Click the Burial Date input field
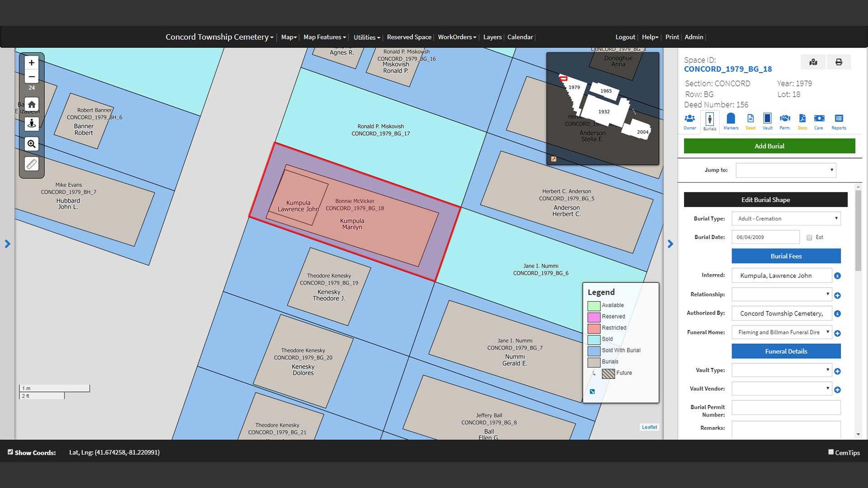Image resolution: width=868 pixels, height=488 pixels. [x=765, y=237]
